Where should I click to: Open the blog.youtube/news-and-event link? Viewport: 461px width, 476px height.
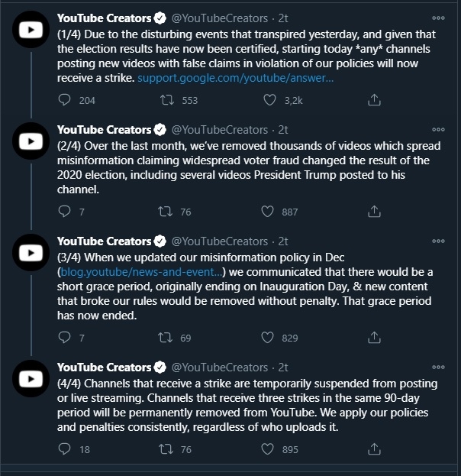(141, 272)
